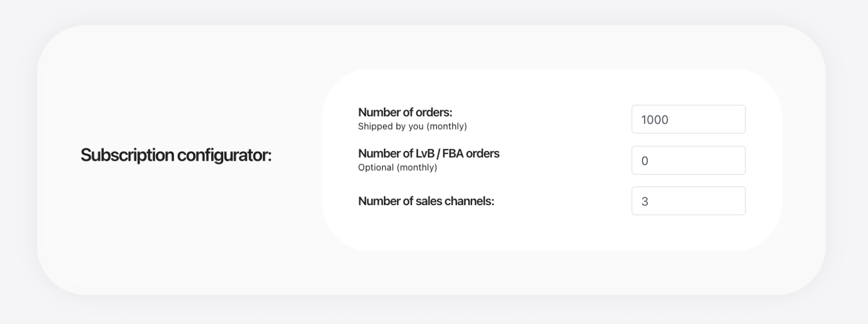Click the word "configurator:" in the heading

pyautogui.click(x=224, y=155)
